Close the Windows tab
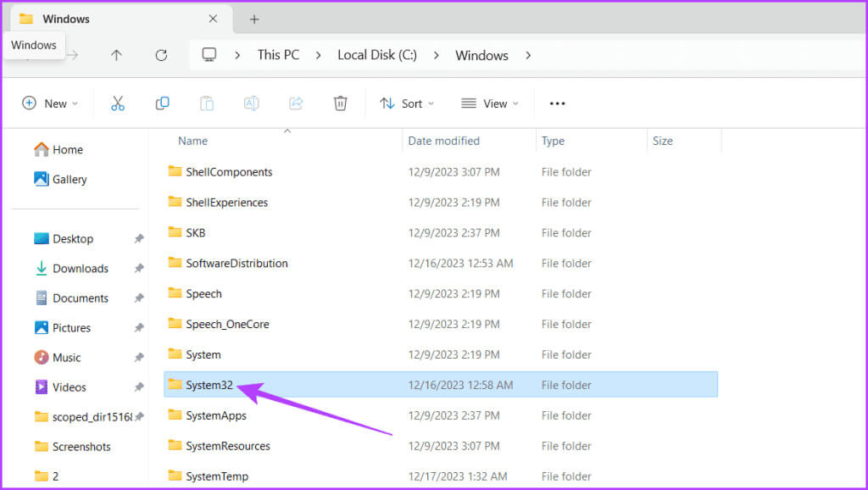Image resolution: width=868 pixels, height=490 pixels. pyautogui.click(x=213, y=19)
